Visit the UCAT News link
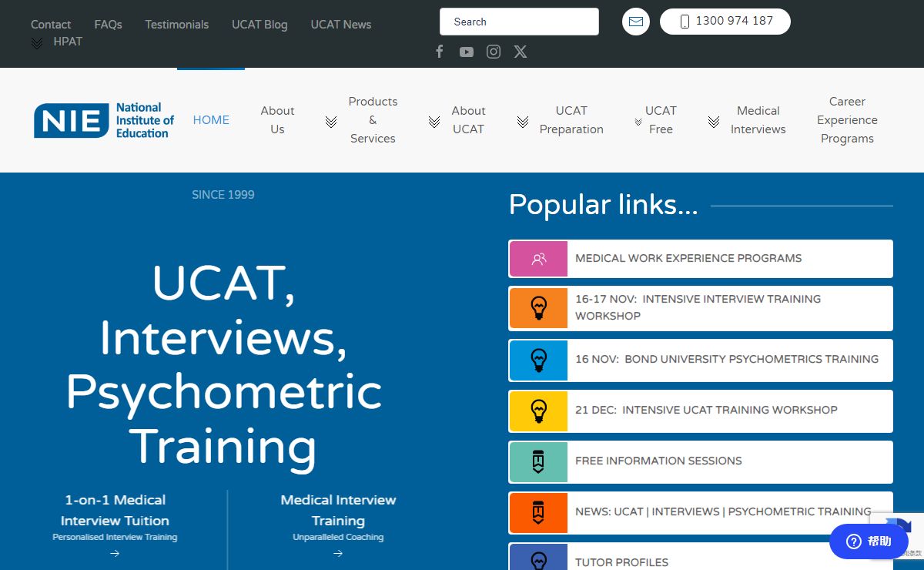 (x=341, y=25)
